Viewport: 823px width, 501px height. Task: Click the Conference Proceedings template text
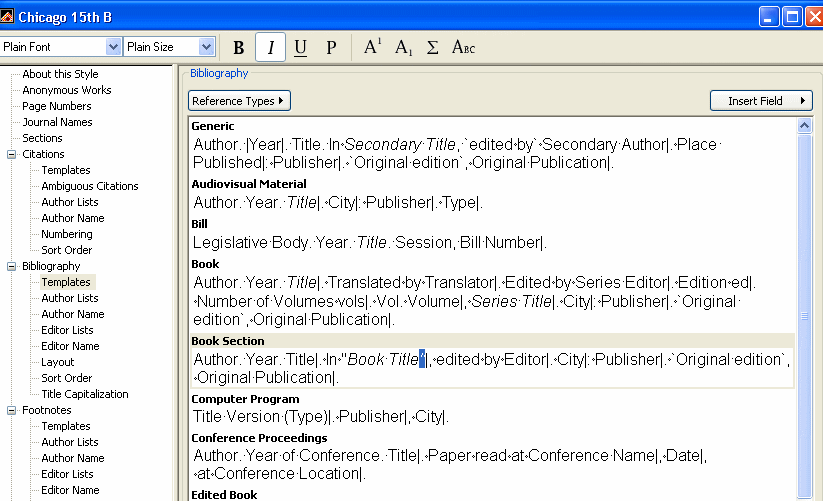click(450, 464)
